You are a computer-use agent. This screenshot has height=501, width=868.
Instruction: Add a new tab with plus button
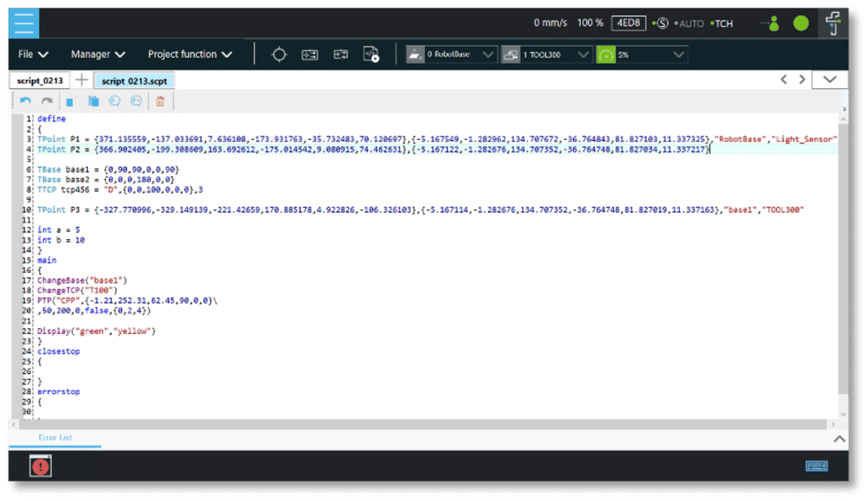[81, 80]
